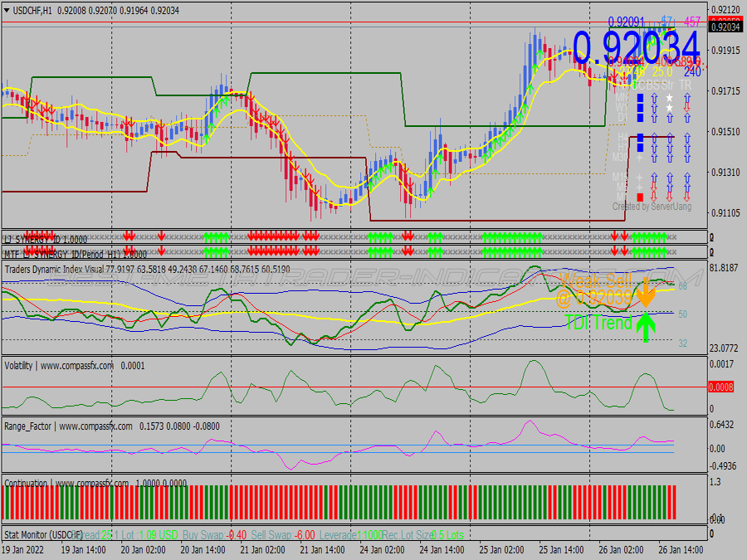
Task: Click the 0.6432 Range_Factor scale value
Action: (722, 425)
